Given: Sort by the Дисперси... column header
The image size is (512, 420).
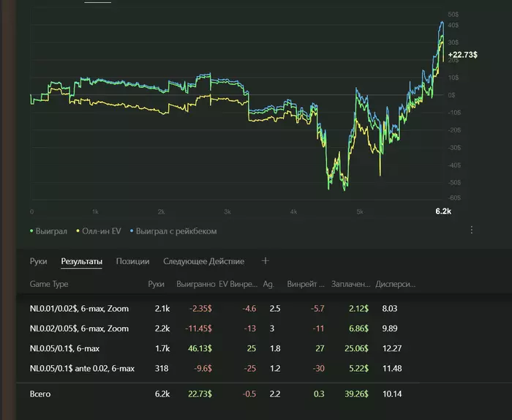Looking at the screenshot, I should (x=394, y=283).
